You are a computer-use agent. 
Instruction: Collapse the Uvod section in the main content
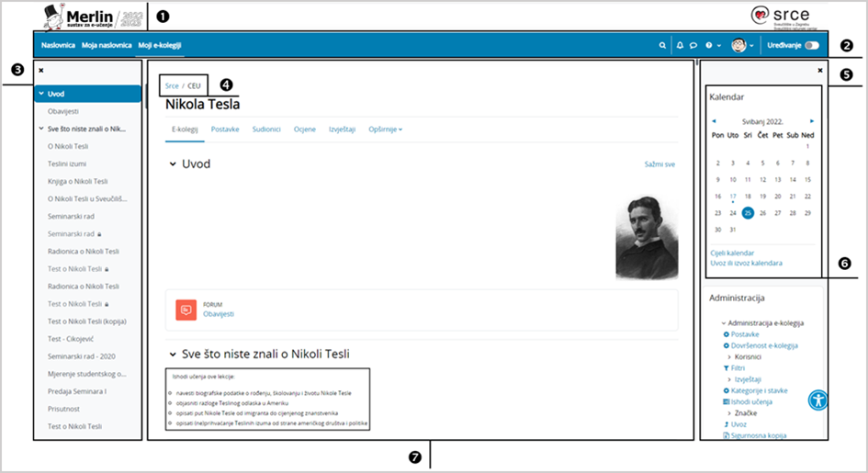tap(172, 164)
